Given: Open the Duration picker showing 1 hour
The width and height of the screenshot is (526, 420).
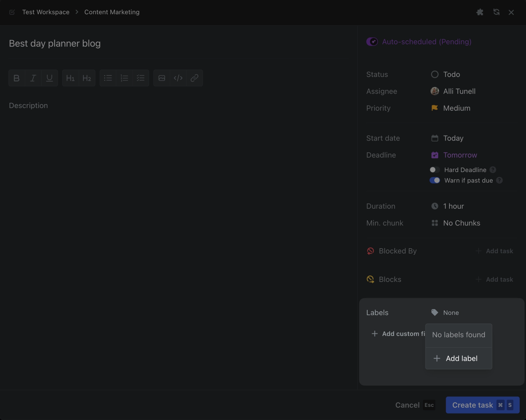Looking at the screenshot, I should click(453, 206).
